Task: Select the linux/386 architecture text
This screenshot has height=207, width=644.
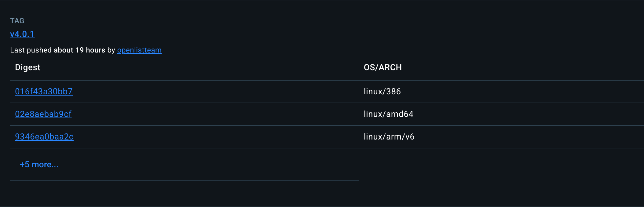Action: [382, 92]
